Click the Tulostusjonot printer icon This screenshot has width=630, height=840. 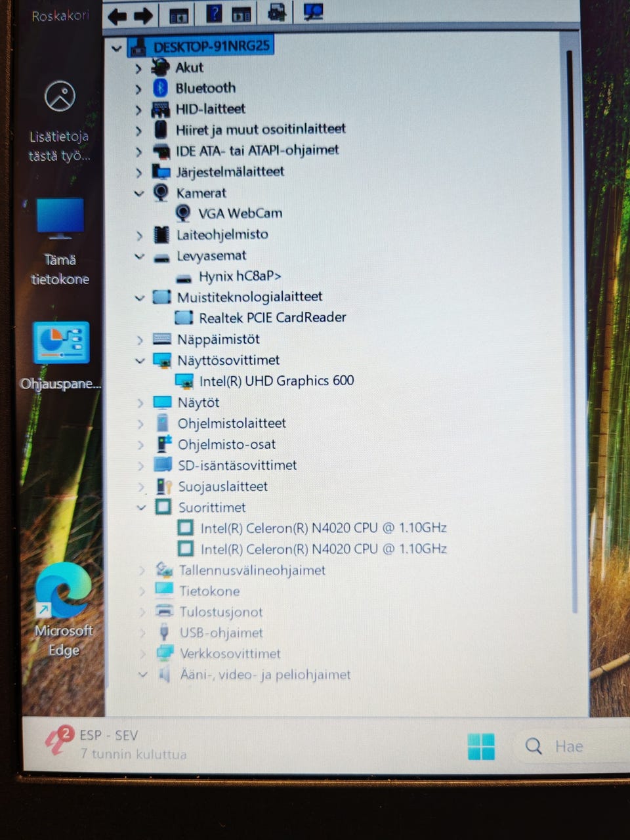pos(164,611)
